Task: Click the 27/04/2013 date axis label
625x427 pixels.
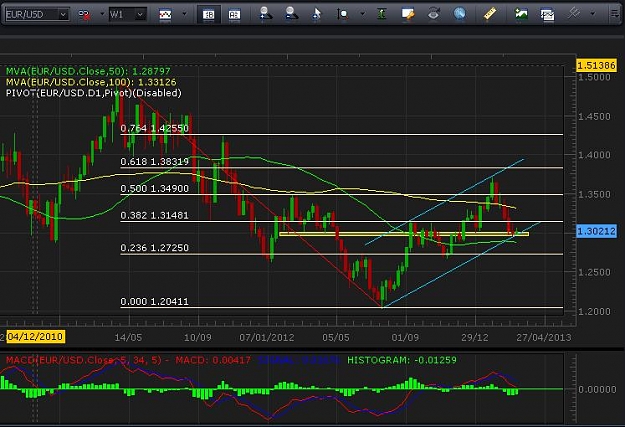Action: (544, 338)
